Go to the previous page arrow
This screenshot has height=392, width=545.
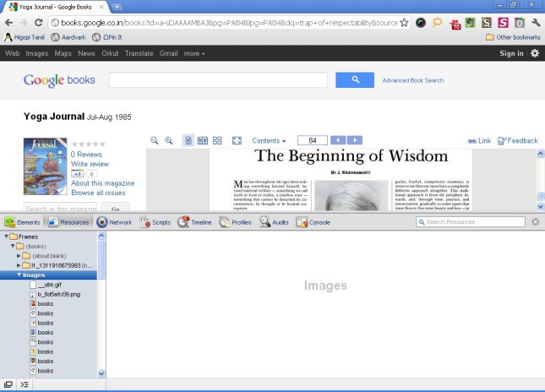338,140
